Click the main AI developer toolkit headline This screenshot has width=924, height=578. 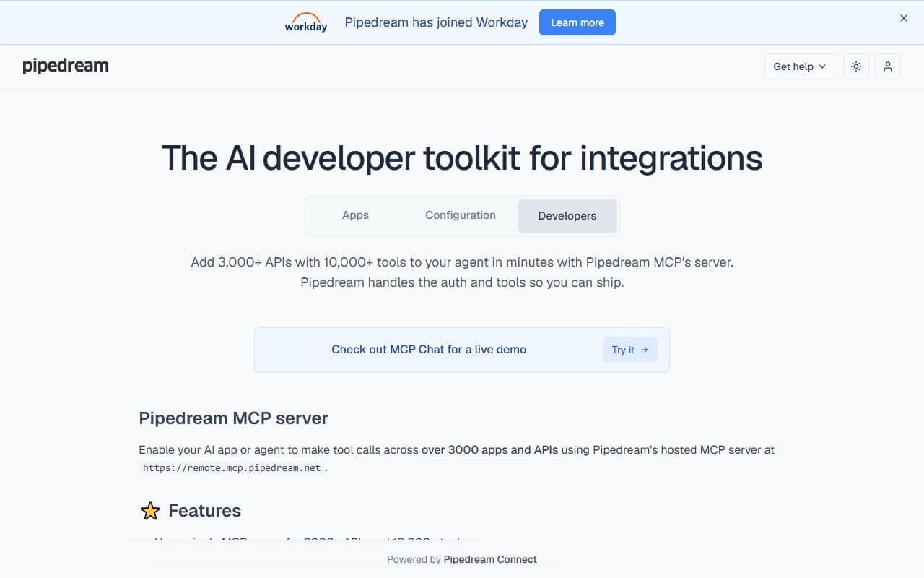click(x=462, y=158)
